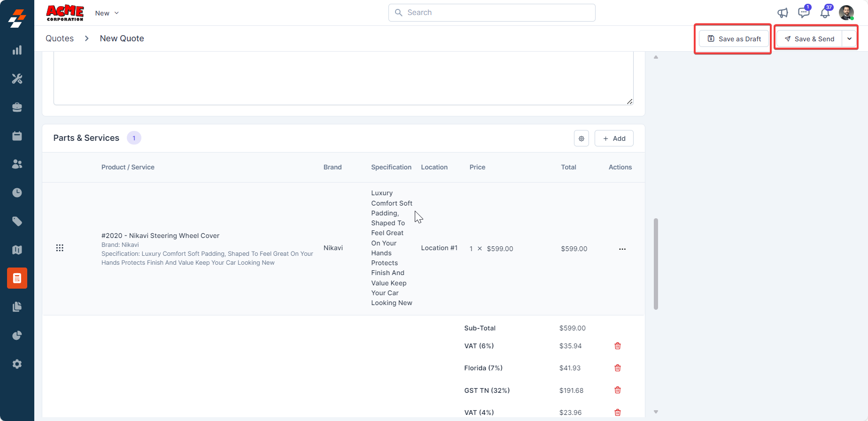Open the chat messages icon
868x421 pixels.
click(x=804, y=13)
